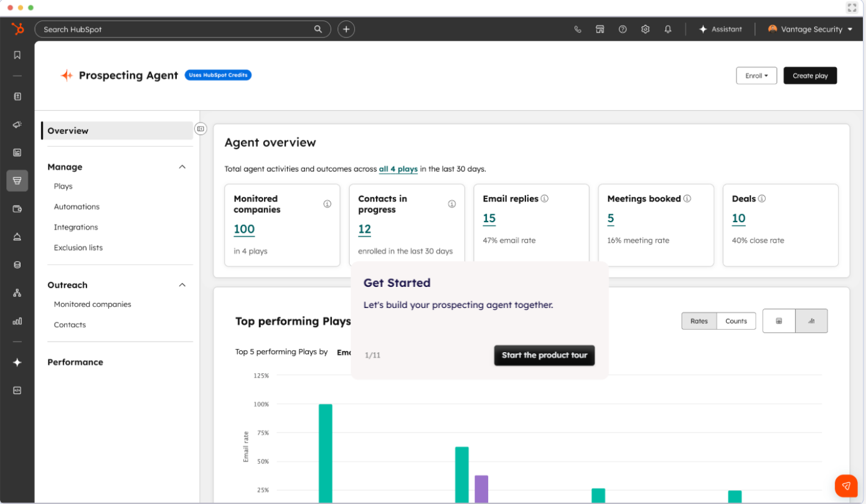Toggle fullscreen icon in window corner

852,7
